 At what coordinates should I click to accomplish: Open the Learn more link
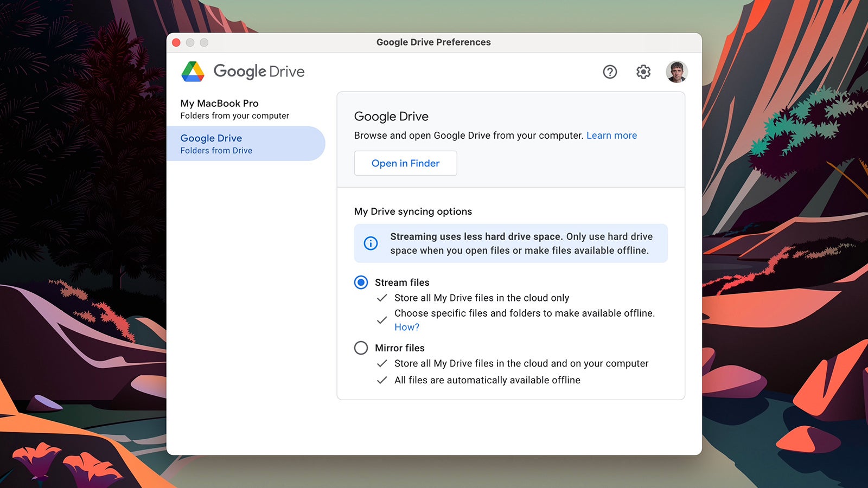(x=611, y=135)
